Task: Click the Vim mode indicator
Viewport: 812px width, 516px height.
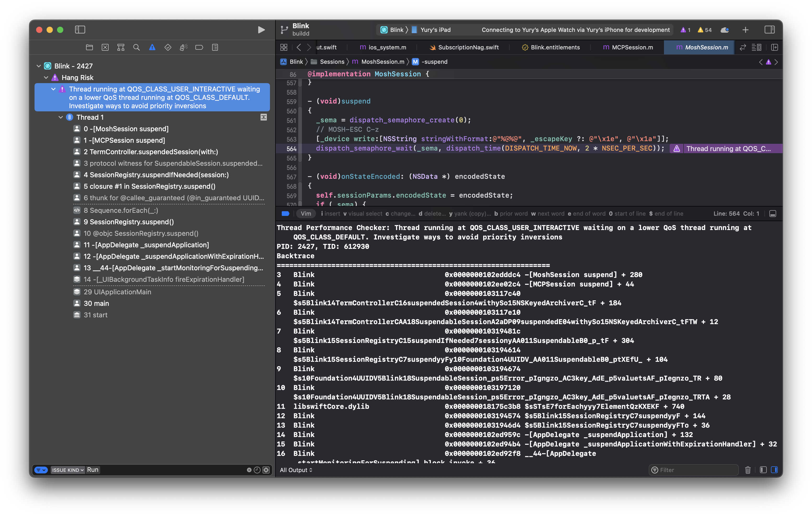Action: pos(306,214)
